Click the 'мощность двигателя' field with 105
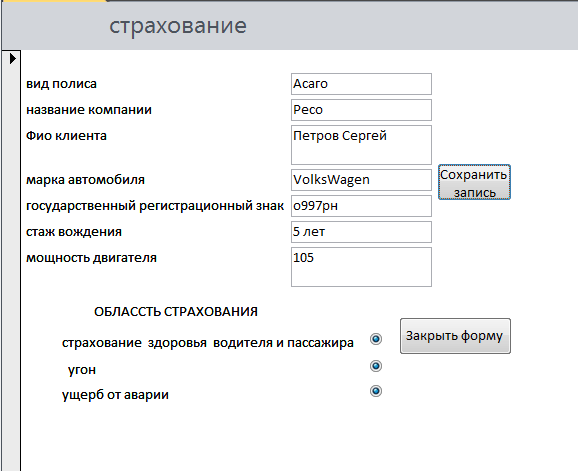The image size is (578, 471). click(x=361, y=267)
